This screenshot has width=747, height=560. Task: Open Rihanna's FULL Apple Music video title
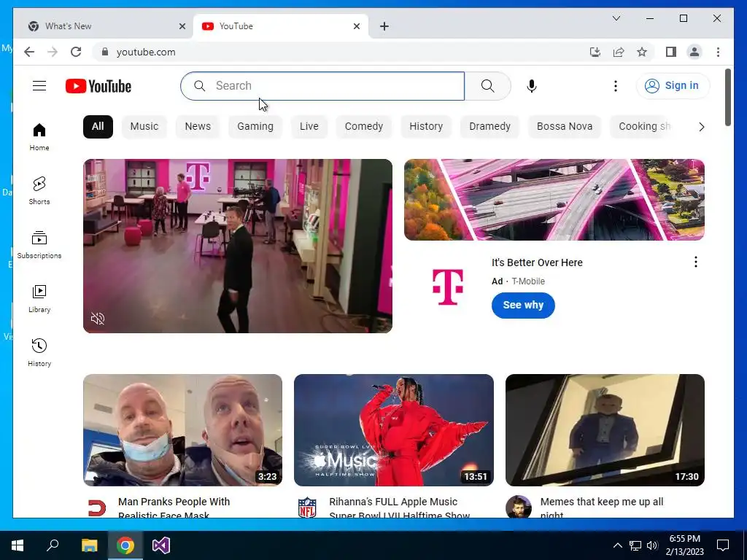399,508
